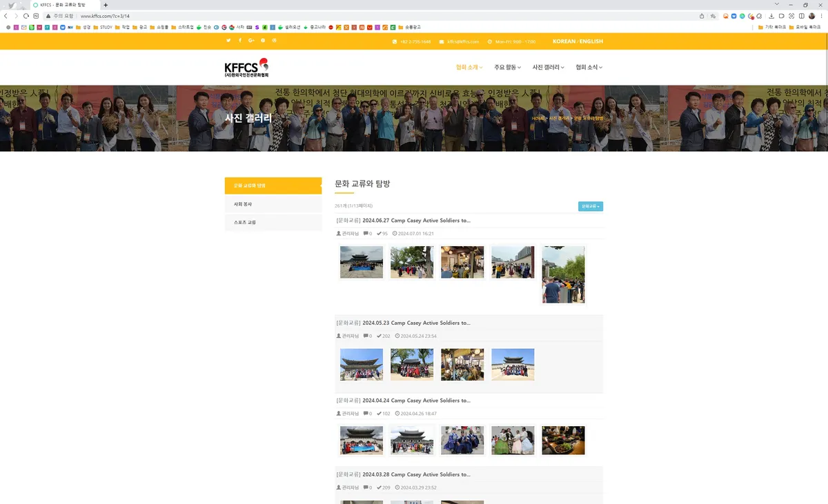Open the kffcs@kffcs.com email link

coord(463,41)
